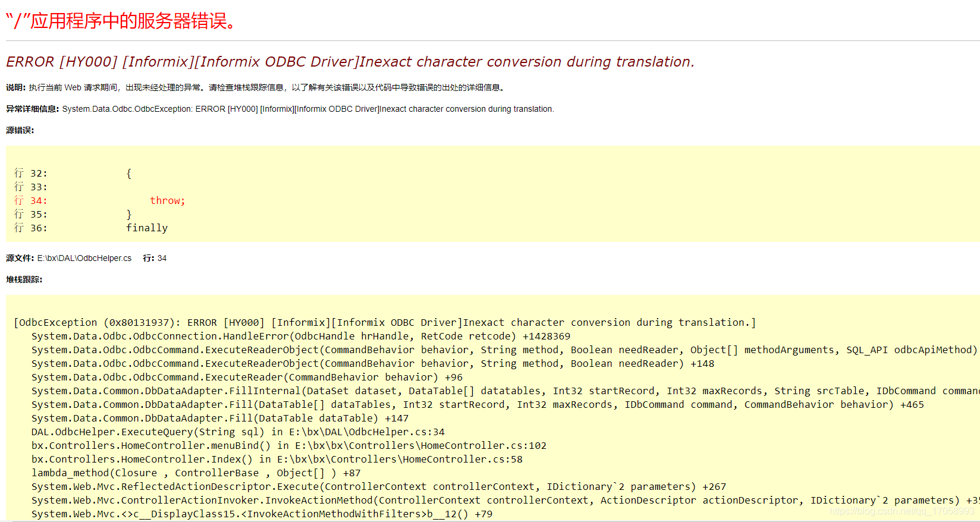The width and height of the screenshot is (980, 522).
Task: Click source line 36 finally
Action: (90, 228)
